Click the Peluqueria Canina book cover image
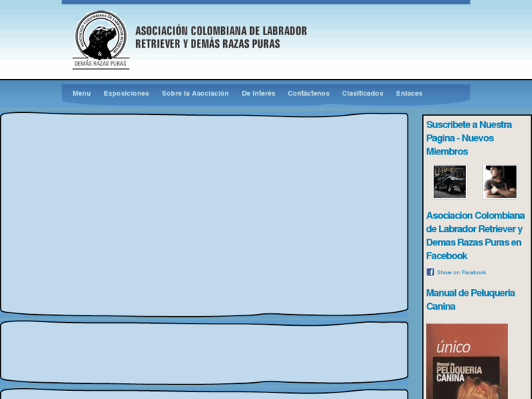This screenshot has width=532, height=399. [x=467, y=362]
